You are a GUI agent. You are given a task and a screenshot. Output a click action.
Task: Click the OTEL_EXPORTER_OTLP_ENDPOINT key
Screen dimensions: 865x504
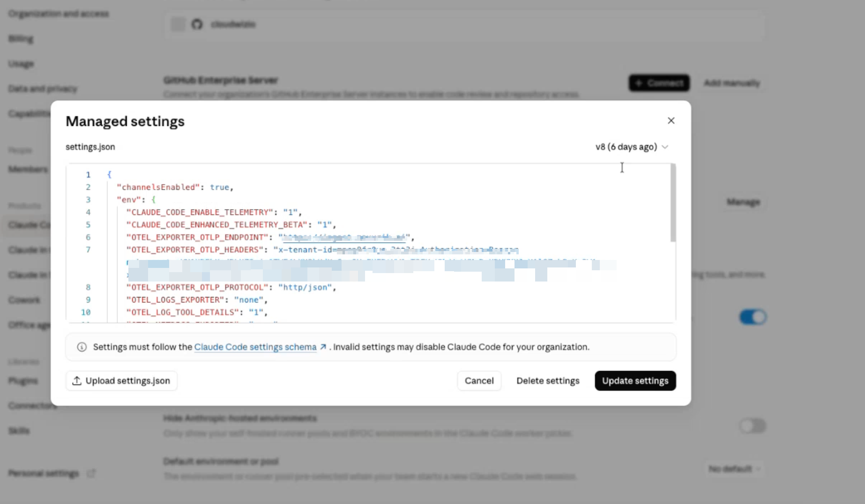pos(197,237)
